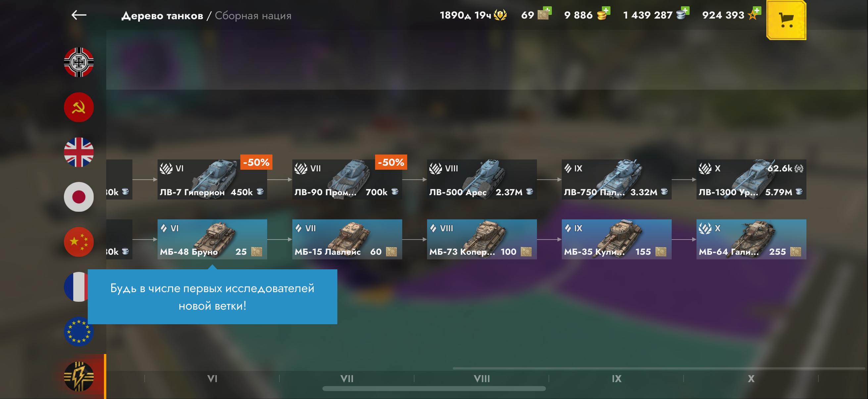Go back with the arrow icon
This screenshot has width=868, height=399.
click(79, 15)
